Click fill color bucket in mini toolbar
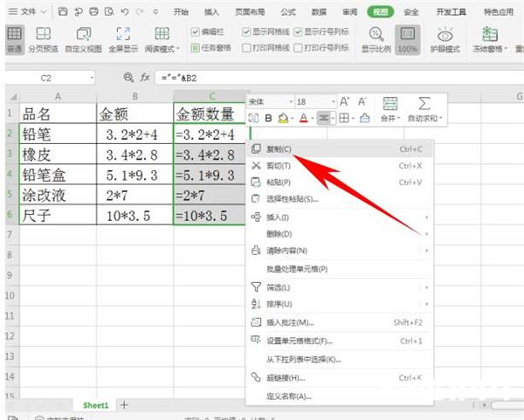Image resolution: width=524 pixels, height=420 pixels. point(283,118)
